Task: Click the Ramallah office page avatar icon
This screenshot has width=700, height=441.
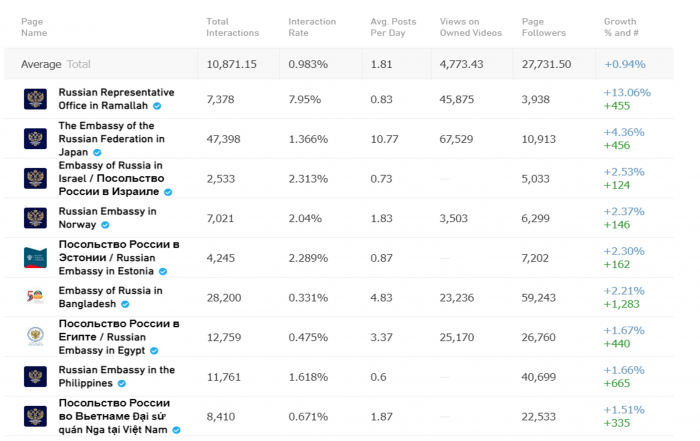Action: coord(35,99)
